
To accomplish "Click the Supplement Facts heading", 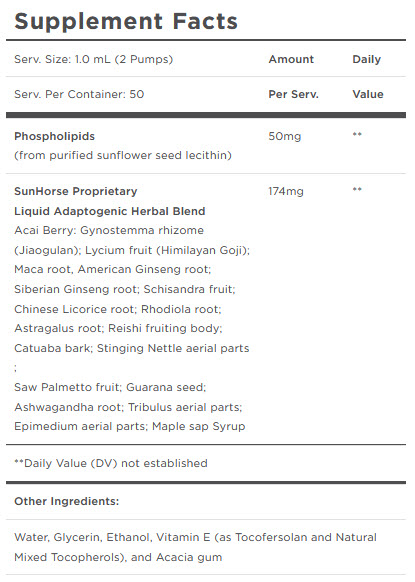I will (126, 22).
